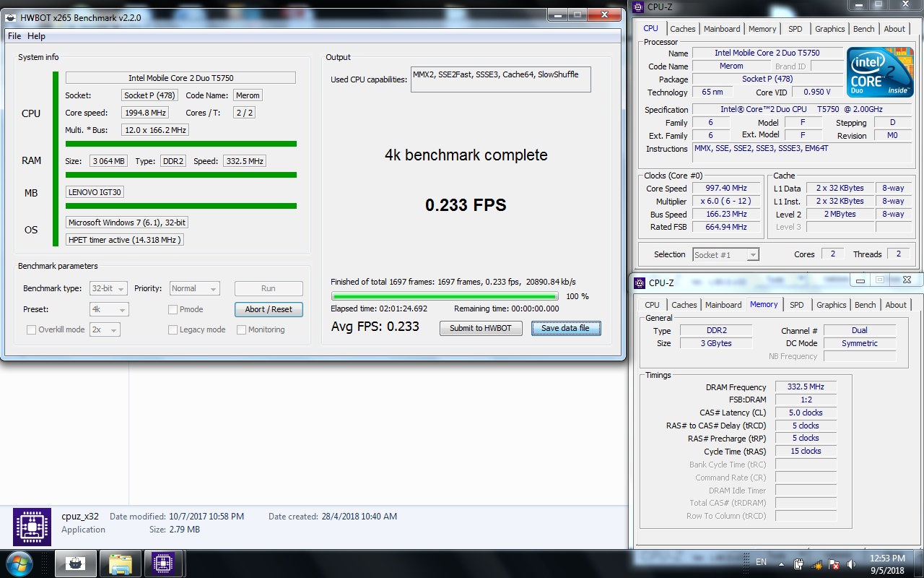This screenshot has height=578, width=924.
Task: Click the Used CPU capabilities text box
Action: (x=501, y=79)
